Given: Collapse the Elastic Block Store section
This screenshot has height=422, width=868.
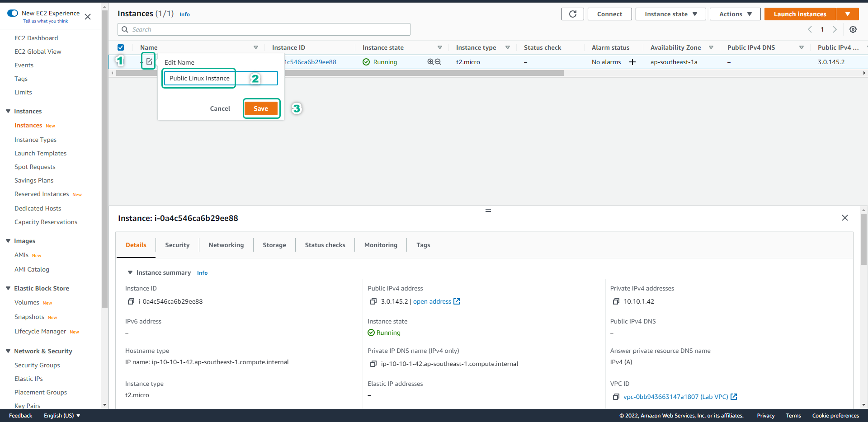Looking at the screenshot, I should pos(8,288).
